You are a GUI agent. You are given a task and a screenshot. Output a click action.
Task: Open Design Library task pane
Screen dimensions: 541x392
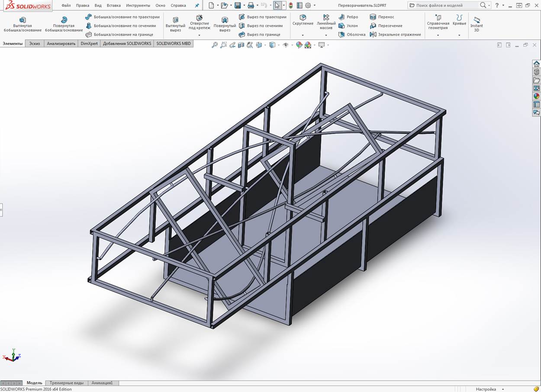tap(537, 72)
